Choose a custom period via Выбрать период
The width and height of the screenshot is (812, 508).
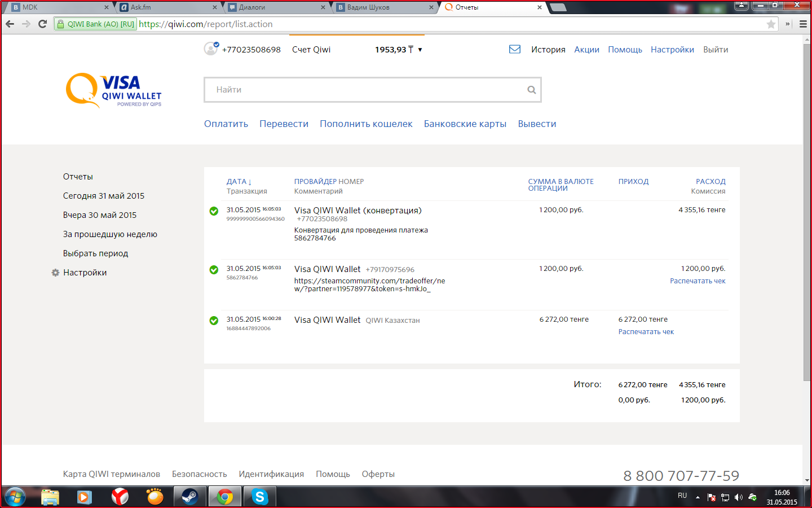coord(96,253)
